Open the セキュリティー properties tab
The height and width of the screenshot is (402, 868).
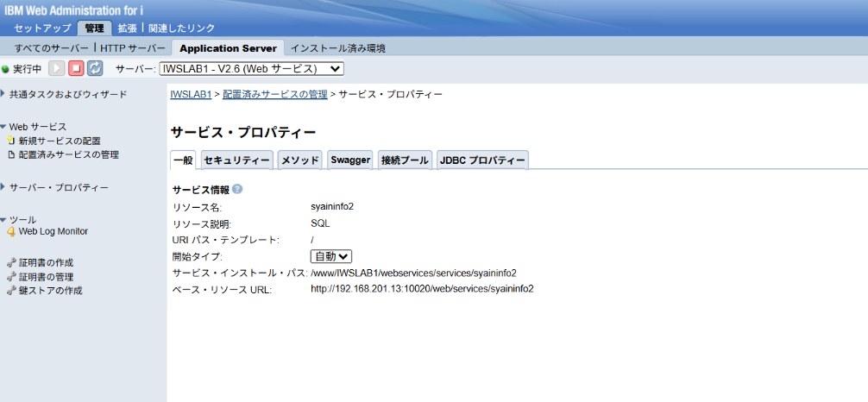pos(237,160)
